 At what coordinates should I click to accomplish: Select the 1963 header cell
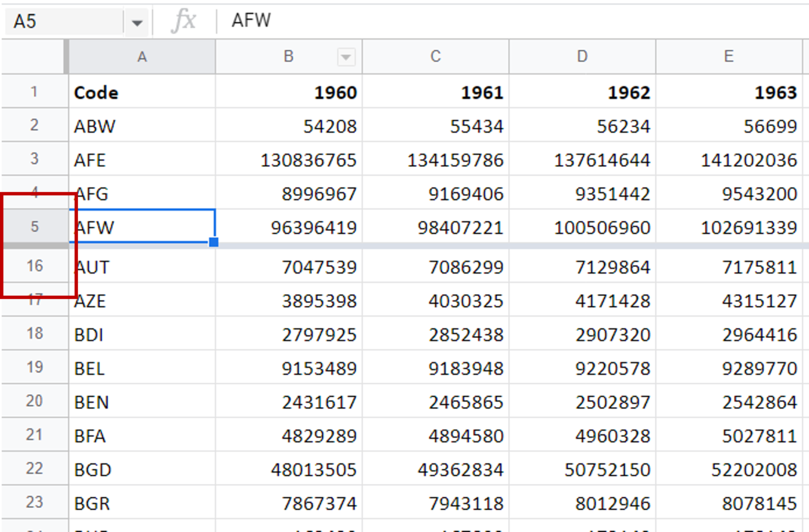(729, 92)
